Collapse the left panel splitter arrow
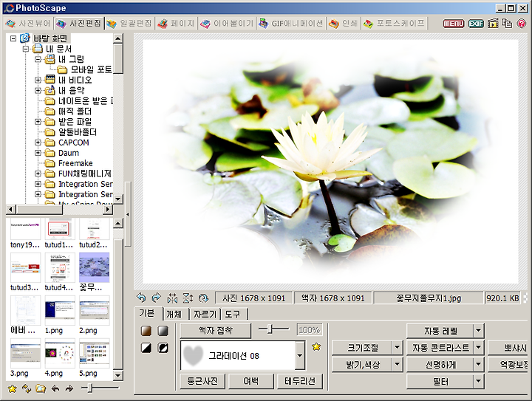 pos(128,214)
